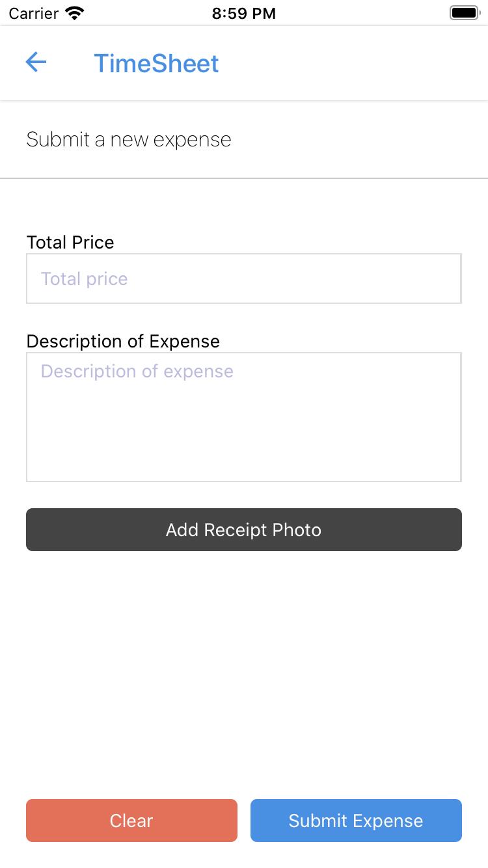Click the Total Price field label
The width and height of the screenshot is (488, 868).
click(70, 242)
